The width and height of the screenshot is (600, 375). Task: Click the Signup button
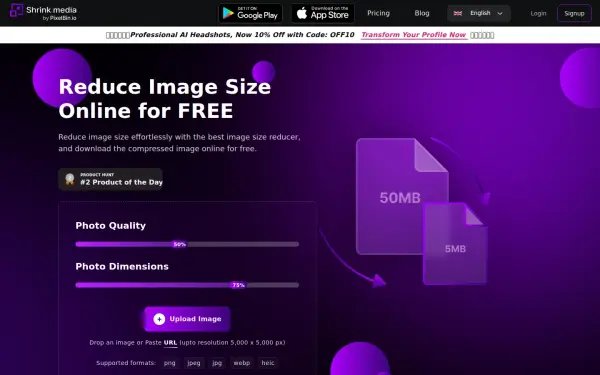(x=574, y=13)
